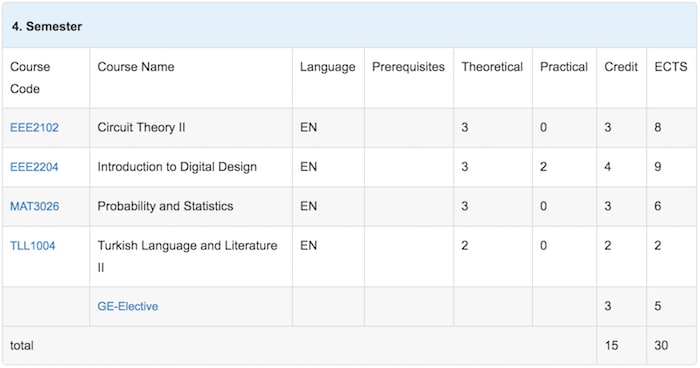Viewport: 700px width, 368px height.
Task: Click the Course Code column header
Action: coord(30,78)
